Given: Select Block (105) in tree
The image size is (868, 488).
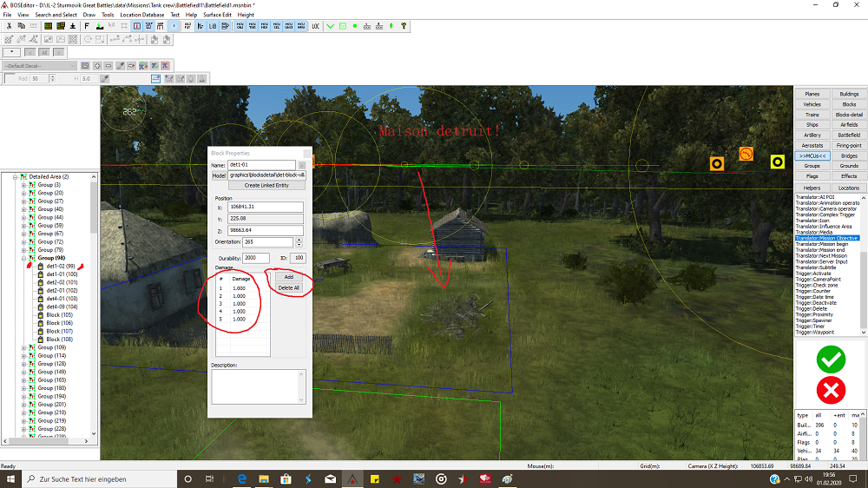Looking at the screenshot, I should (x=59, y=314).
